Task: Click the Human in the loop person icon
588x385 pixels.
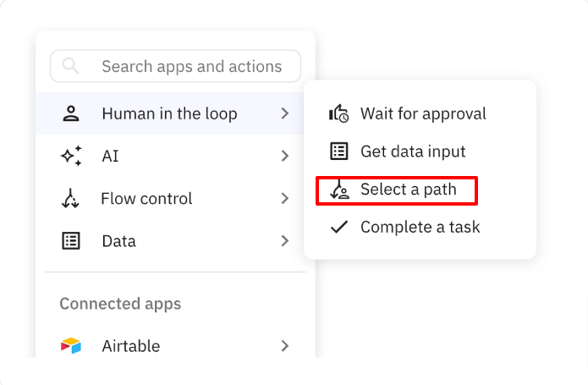Action: pos(71,113)
